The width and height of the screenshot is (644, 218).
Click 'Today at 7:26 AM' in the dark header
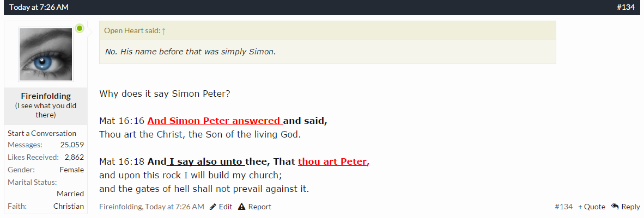pos(39,7)
